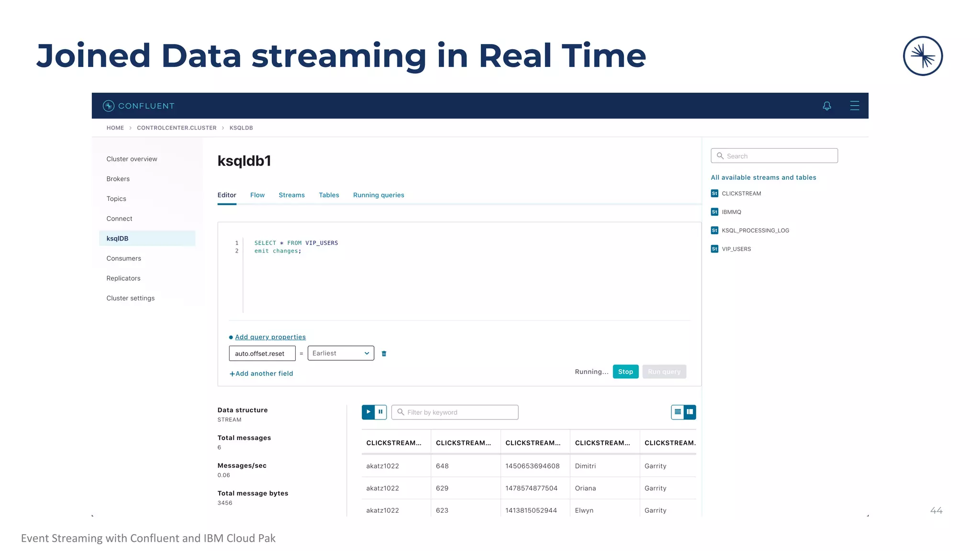Click the cell containing 1450653694608
The height and width of the screenshot is (551, 980).
coord(535,466)
